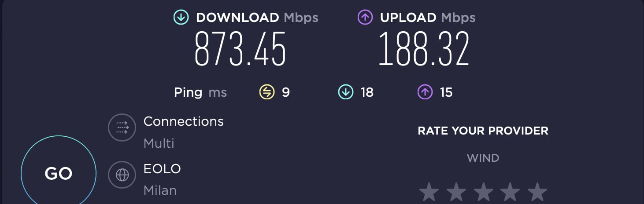Rate WIND with five stars
The width and height of the screenshot is (644, 204).
[x=537, y=193]
